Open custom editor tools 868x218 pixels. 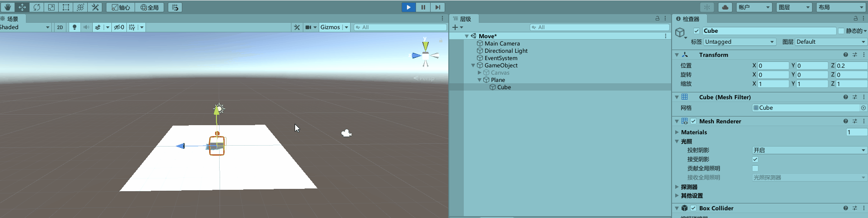95,7
